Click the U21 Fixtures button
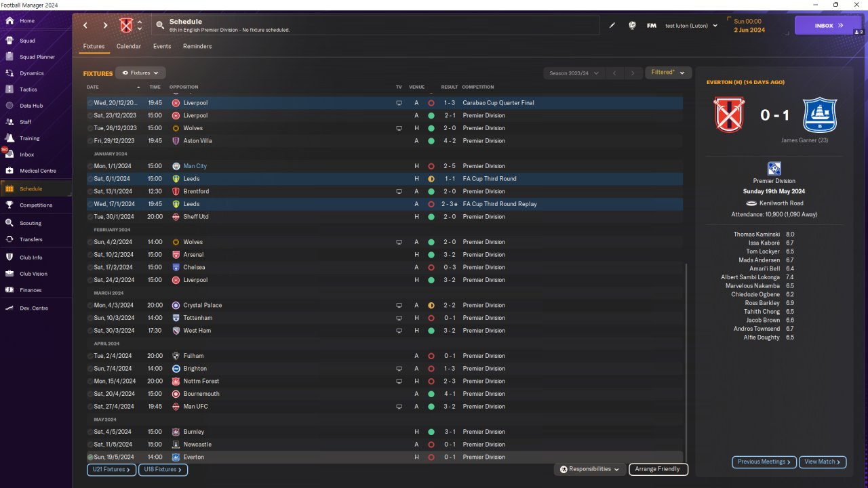 point(111,469)
